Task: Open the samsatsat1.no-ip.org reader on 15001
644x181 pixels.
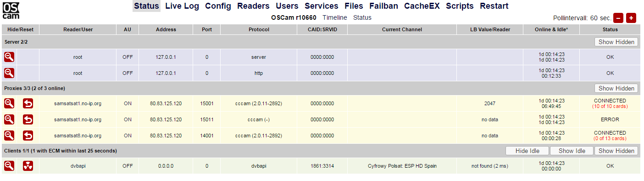Action: pos(78,103)
